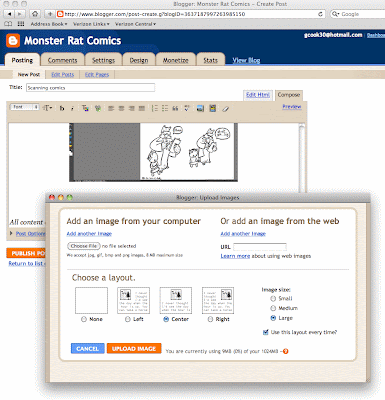Center-align text in the editor toolbar
Screen dimensions: 385x400
pos(121,108)
